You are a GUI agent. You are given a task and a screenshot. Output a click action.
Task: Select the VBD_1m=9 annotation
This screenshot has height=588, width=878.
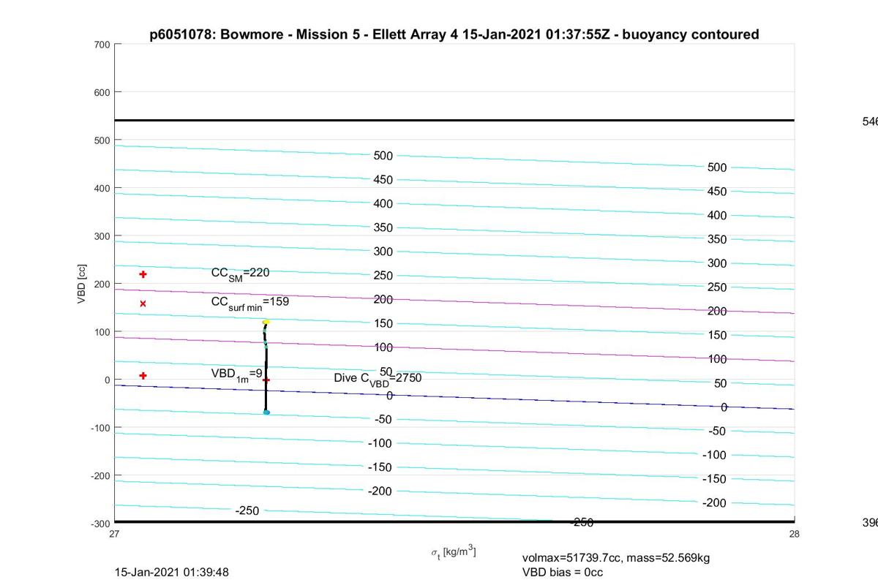tap(237, 374)
